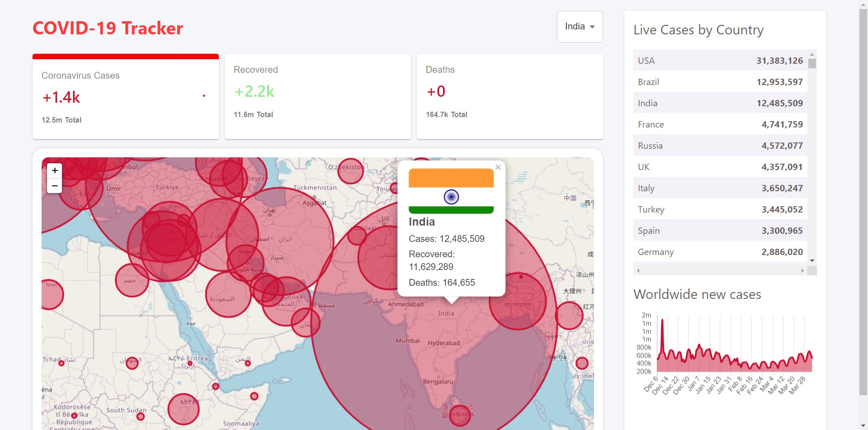Open the India country dropdown
Screen dimensions: 868x430
[580, 27]
